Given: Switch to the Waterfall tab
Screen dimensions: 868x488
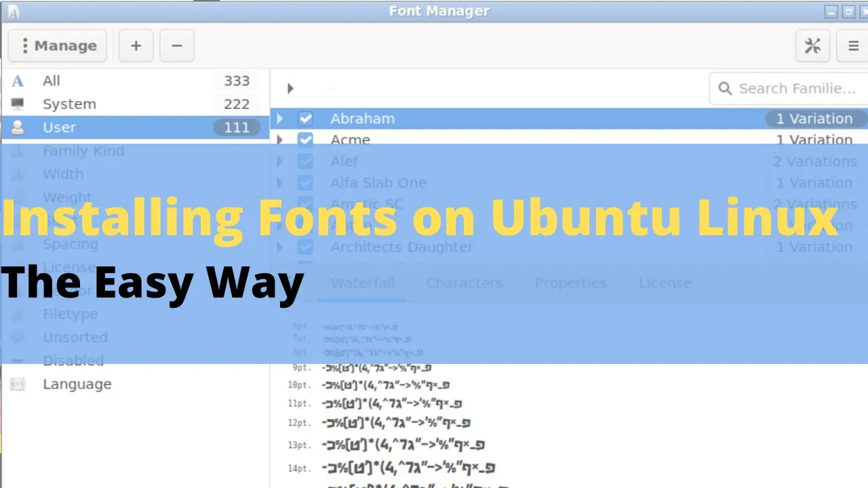Looking at the screenshot, I should click(x=362, y=283).
